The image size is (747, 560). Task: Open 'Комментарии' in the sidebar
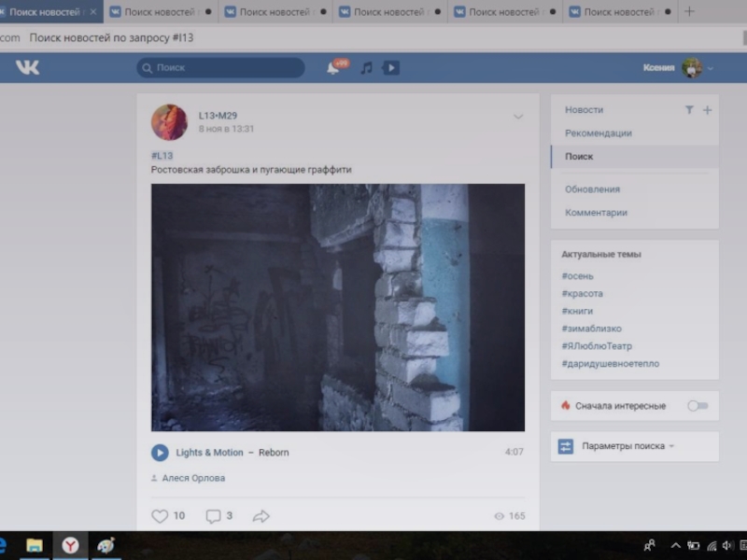point(596,213)
